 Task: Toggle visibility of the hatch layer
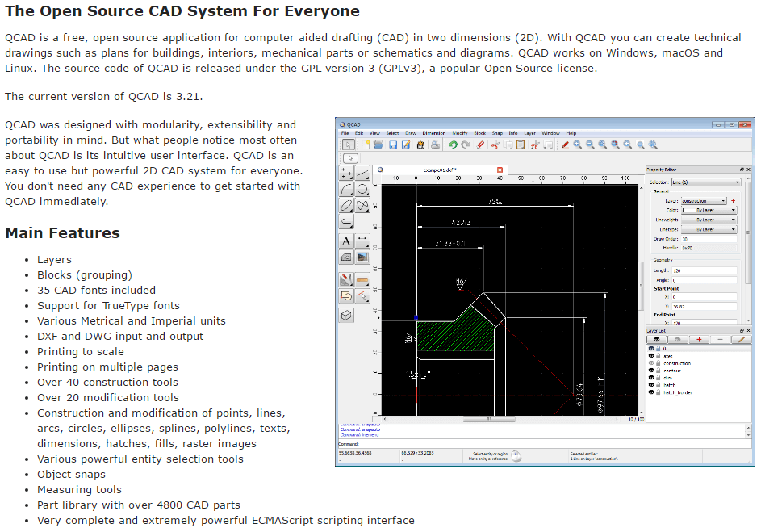click(651, 385)
